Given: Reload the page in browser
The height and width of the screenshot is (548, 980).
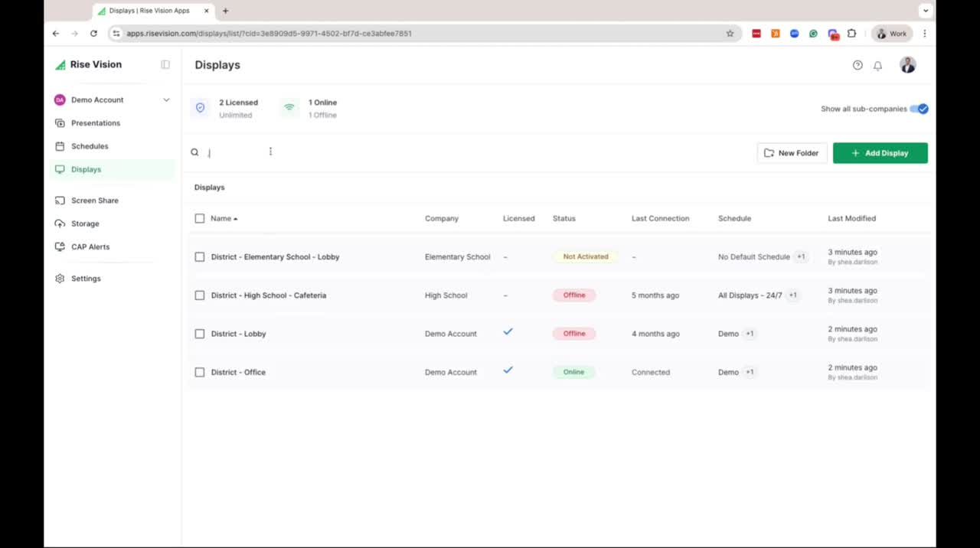Looking at the screenshot, I should point(93,34).
